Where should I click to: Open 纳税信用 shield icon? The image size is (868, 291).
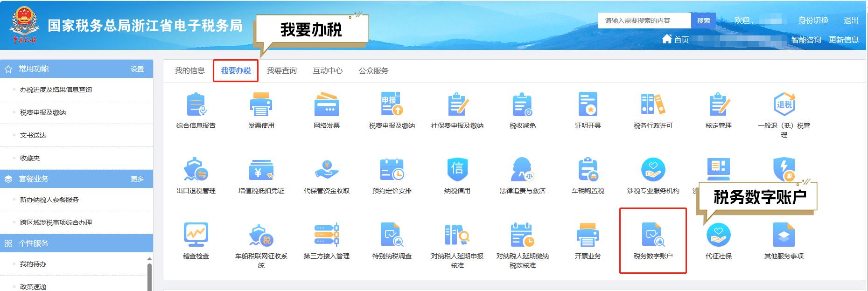457,169
